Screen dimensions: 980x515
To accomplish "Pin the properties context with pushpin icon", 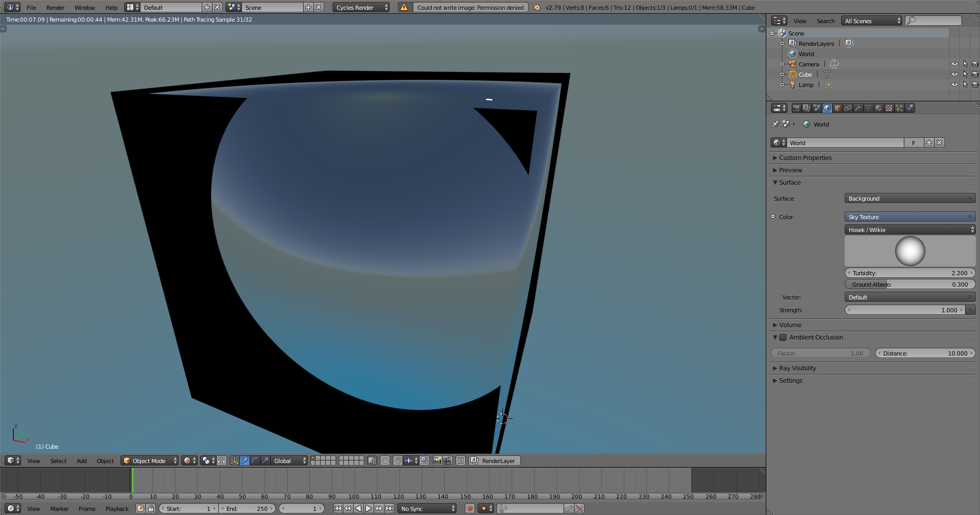I will point(776,124).
